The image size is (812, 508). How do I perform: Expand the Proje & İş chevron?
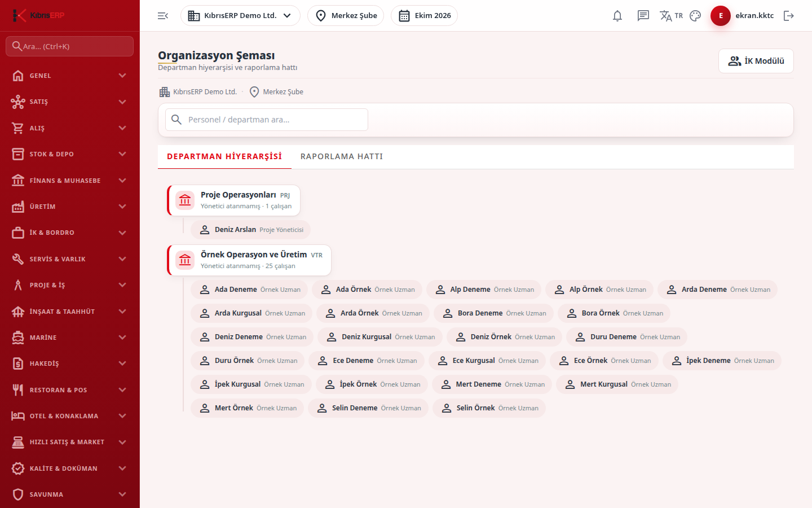122,285
